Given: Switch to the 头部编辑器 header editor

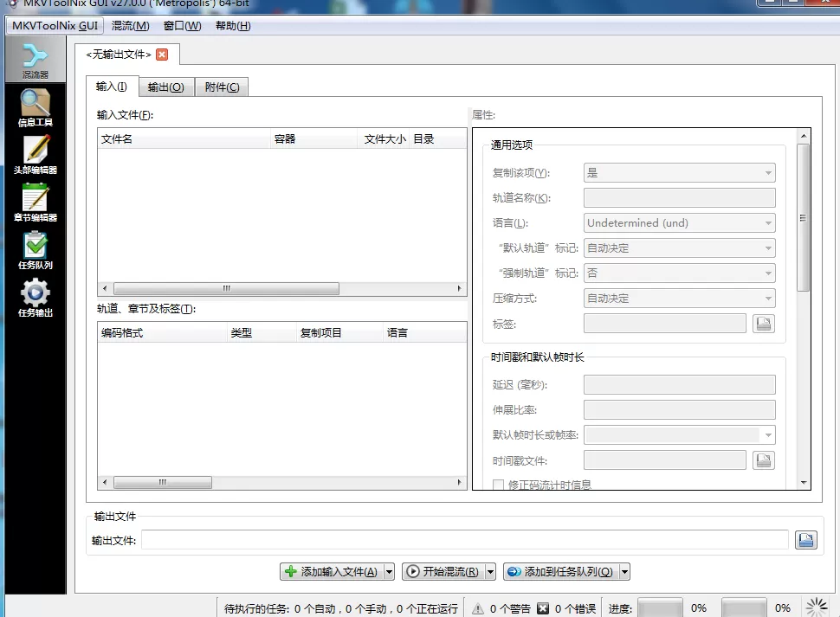Looking at the screenshot, I should (x=35, y=154).
